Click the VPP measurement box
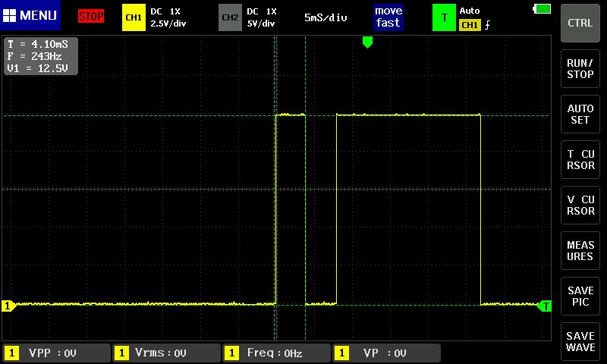This screenshot has width=607, height=364. (56, 353)
